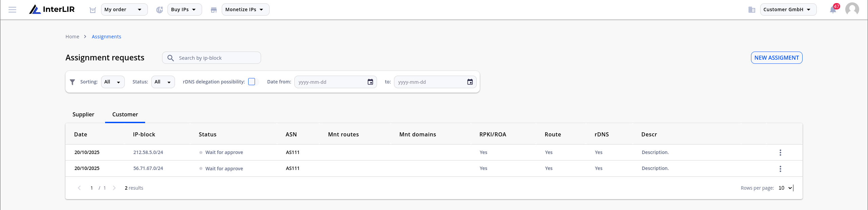Change Rows per page selector
Viewport: 868px width, 210px height.
785,188
